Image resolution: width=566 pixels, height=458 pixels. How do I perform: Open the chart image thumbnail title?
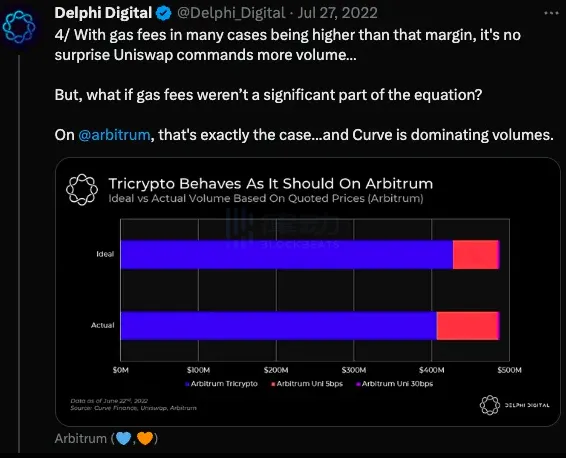click(271, 184)
